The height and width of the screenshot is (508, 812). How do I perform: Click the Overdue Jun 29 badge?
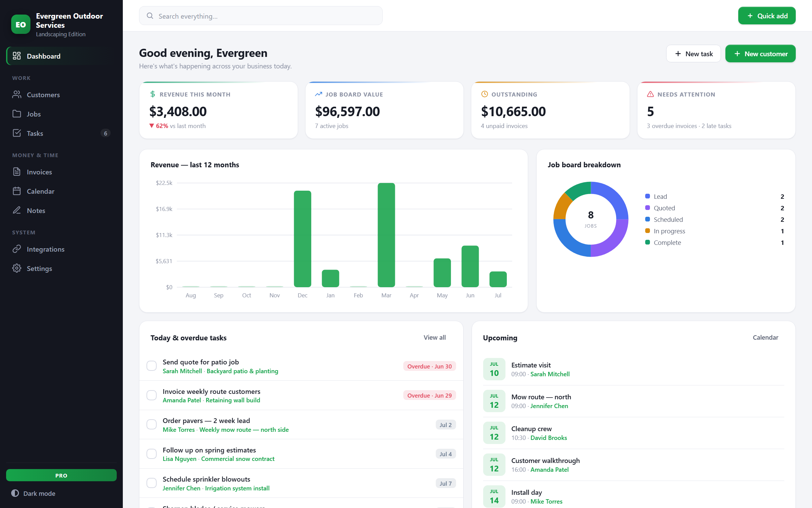[x=429, y=395]
